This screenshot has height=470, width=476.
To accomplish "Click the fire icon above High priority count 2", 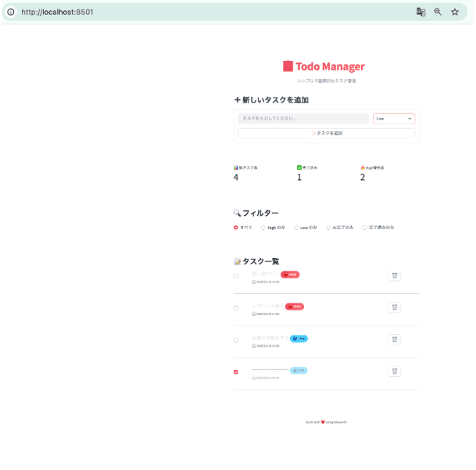I will click(x=363, y=167).
